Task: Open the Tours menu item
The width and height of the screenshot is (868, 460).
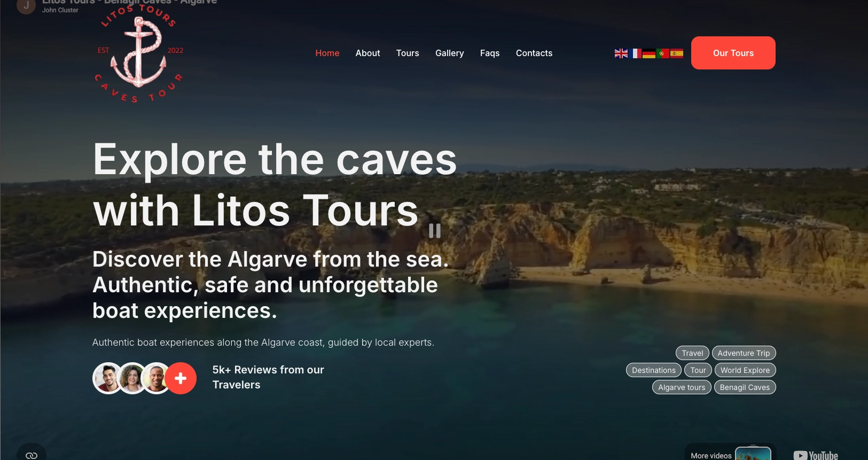Action: [408, 53]
